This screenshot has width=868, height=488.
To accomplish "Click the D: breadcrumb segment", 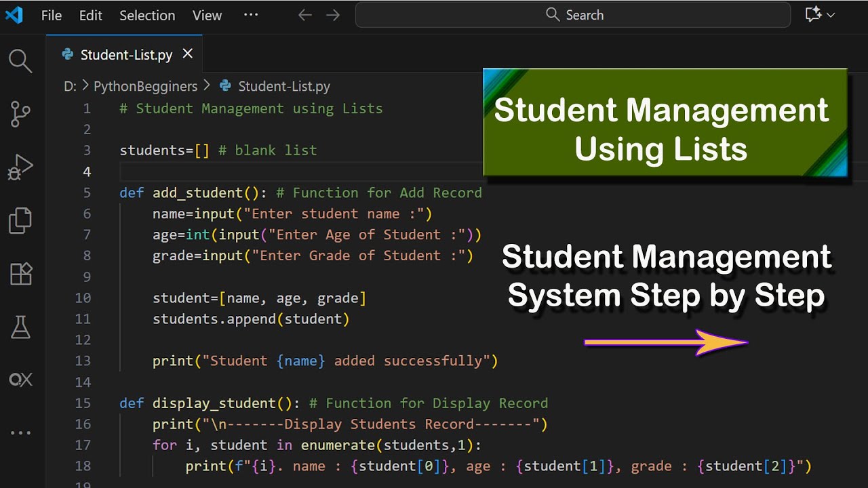I will (x=70, y=86).
